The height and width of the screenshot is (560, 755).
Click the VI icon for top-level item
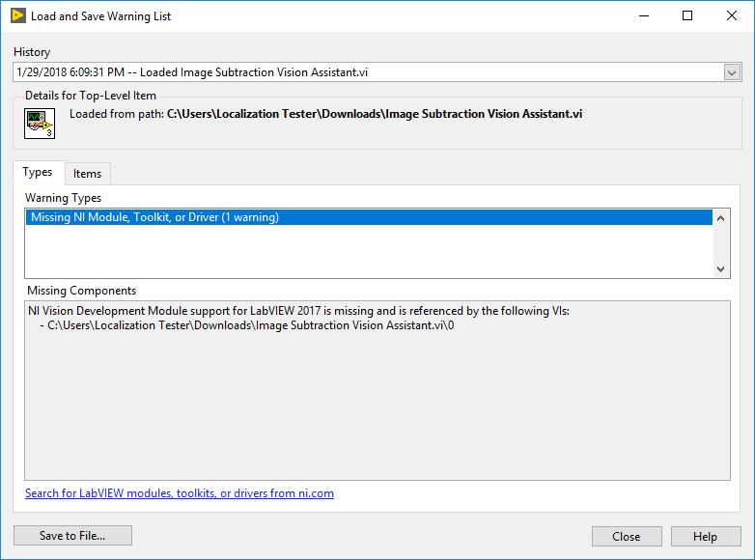(x=40, y=124)
